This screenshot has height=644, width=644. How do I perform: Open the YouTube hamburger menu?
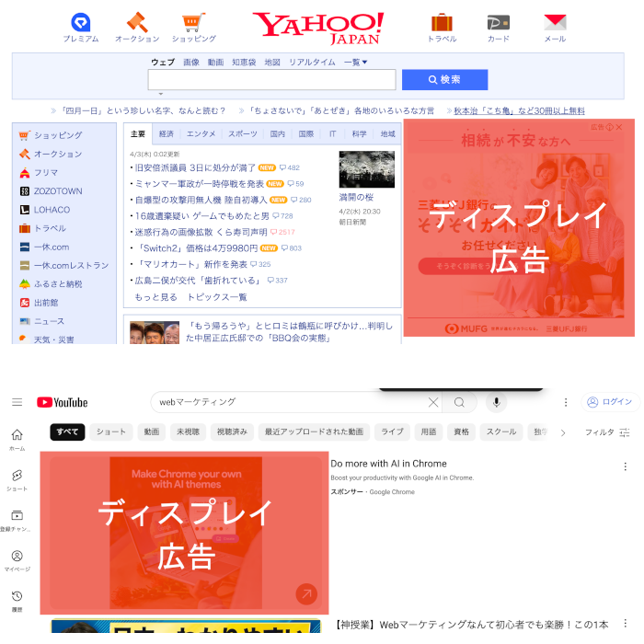point(17,402)
